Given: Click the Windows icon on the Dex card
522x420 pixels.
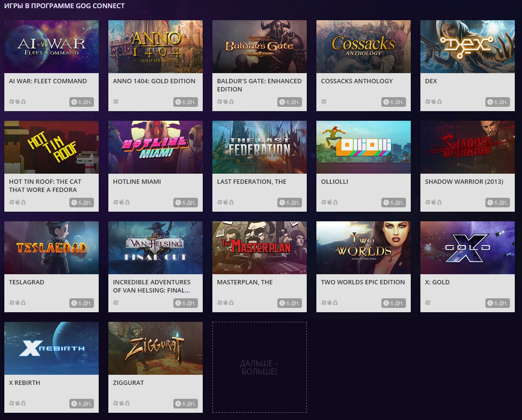Looking at the screenshot, I should (x=428, y=102).
